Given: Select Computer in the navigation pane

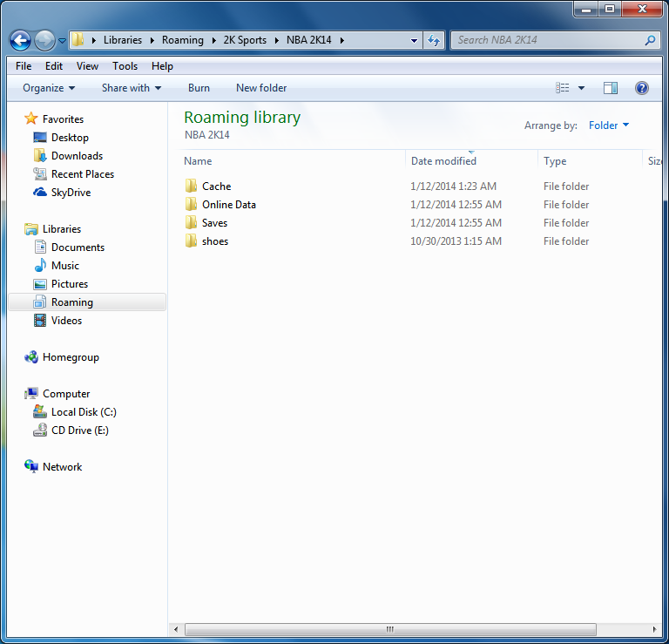Looking at the screenshot, I should point(66,394).
